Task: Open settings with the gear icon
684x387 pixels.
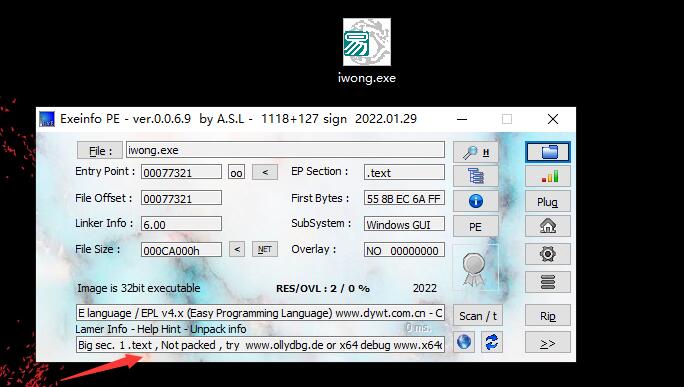Action: point(548,254)
